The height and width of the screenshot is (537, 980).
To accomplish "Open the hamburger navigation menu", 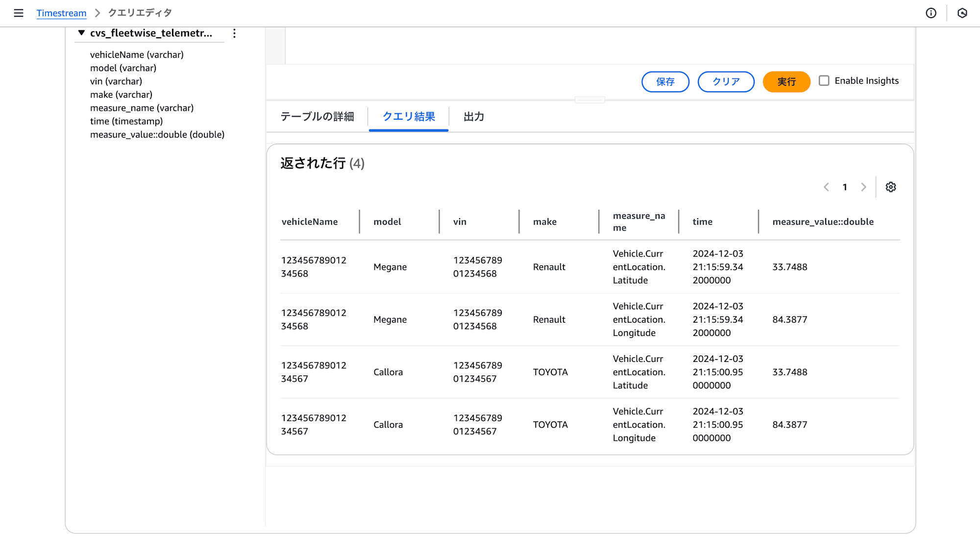I will click(x=19, y=13).
